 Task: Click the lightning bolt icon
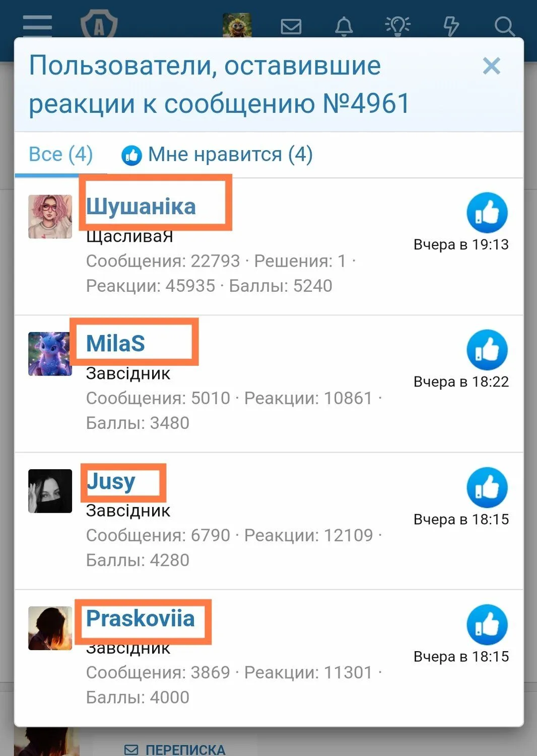coord(451,26)
